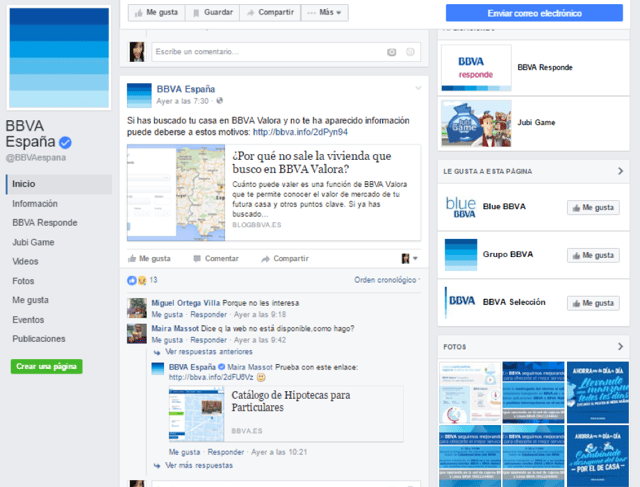640x487 pixels.
Task: Click the Blue BBVA logo
Action: coord(461,207)
